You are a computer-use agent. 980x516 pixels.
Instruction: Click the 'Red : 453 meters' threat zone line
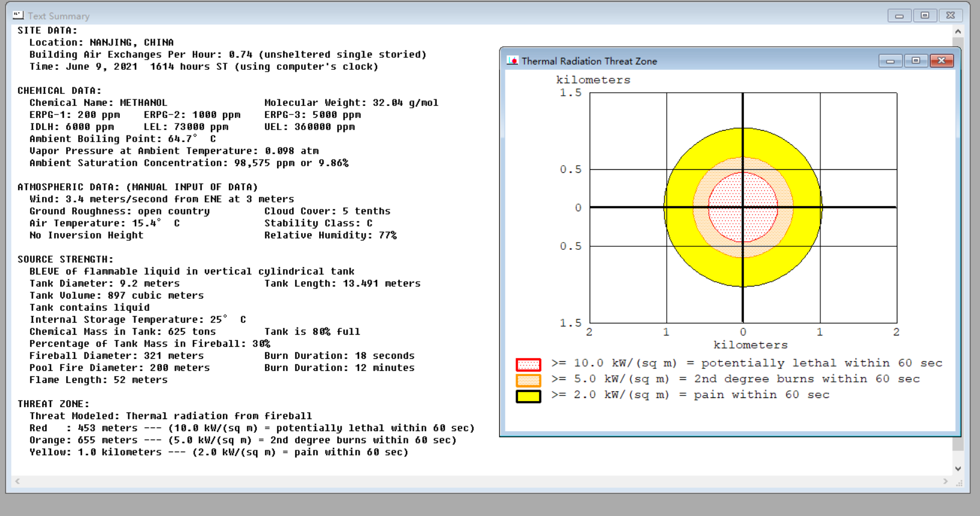pyautogui.click(x=252, y=428)
